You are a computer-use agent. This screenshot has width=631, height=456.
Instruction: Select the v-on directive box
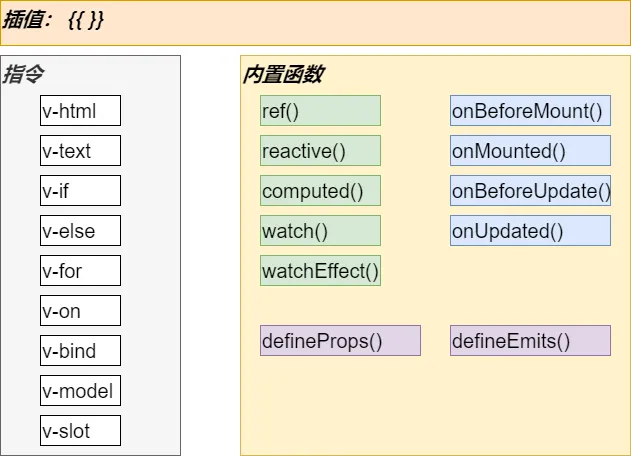80,311
